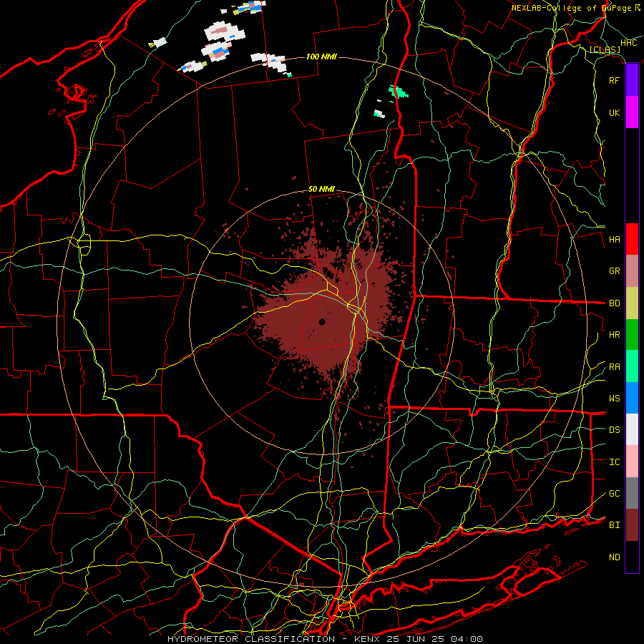Click the bright green rain echo patch
Screen dimensions: 644x644
click(398, 92)
